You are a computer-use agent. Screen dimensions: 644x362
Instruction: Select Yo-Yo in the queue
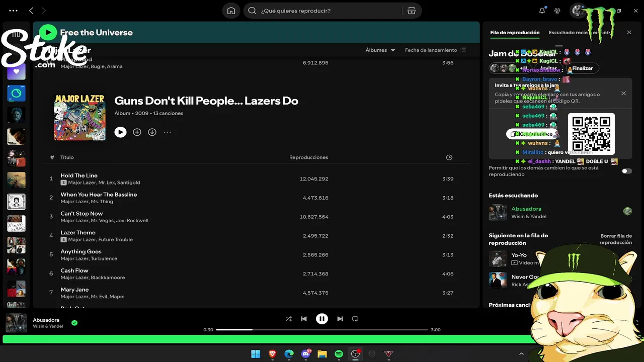pyautogui.click(x=519, y=255)
